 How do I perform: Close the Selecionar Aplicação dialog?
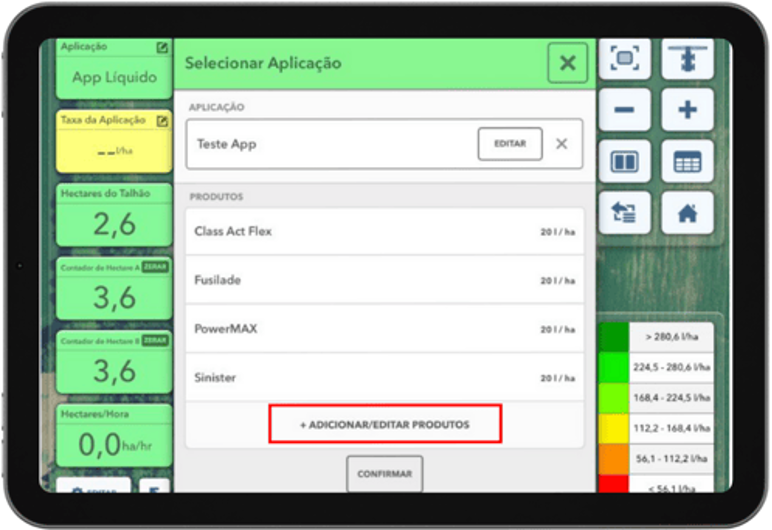[567, 64]
